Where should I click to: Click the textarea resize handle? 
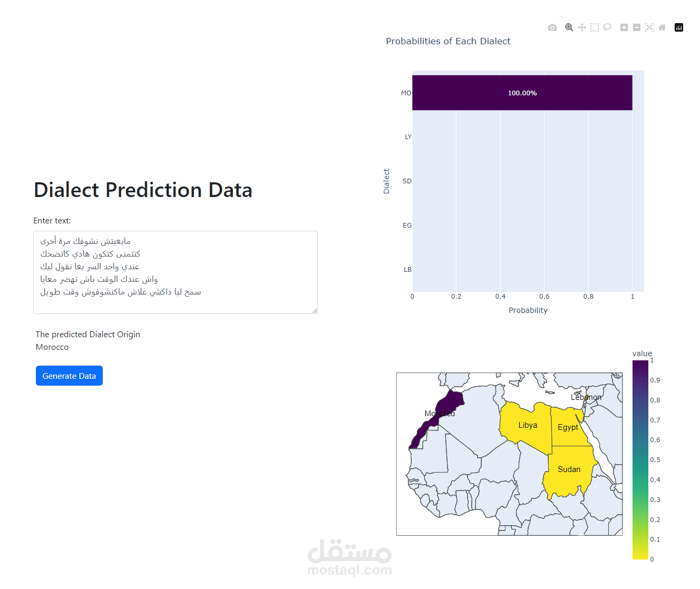coord(315,311)
